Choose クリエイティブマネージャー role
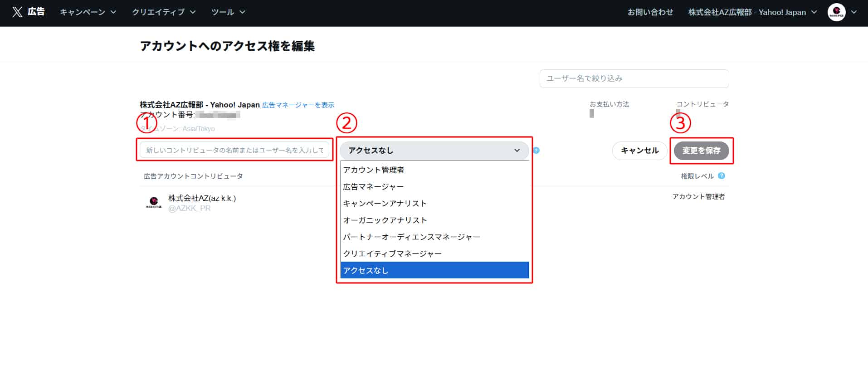This screenshot has width=868, height=370. (392, 254)
